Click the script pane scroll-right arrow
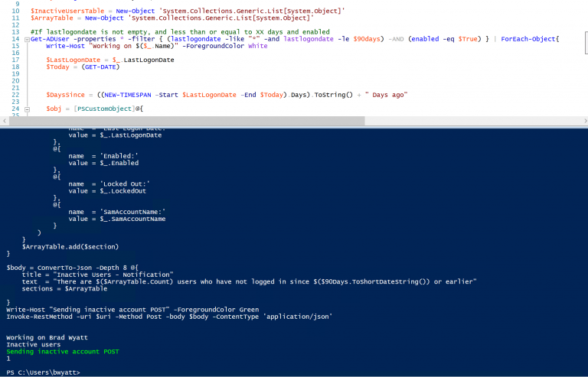Image resolution: width=588 pixels, height=377 pixels. [x=586, y=121]
